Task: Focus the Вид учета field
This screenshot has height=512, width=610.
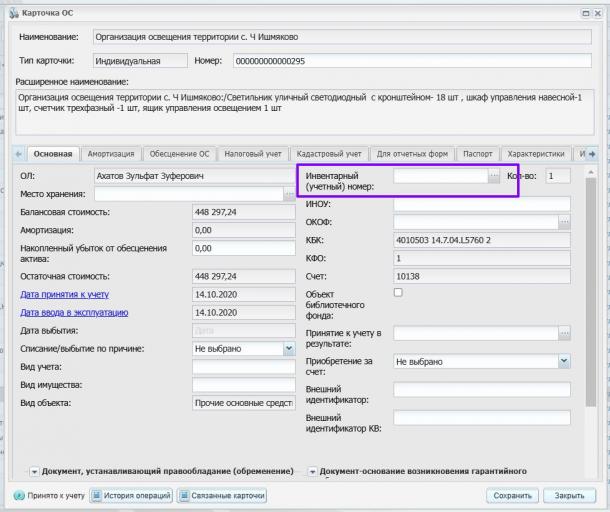Action: 244,366
